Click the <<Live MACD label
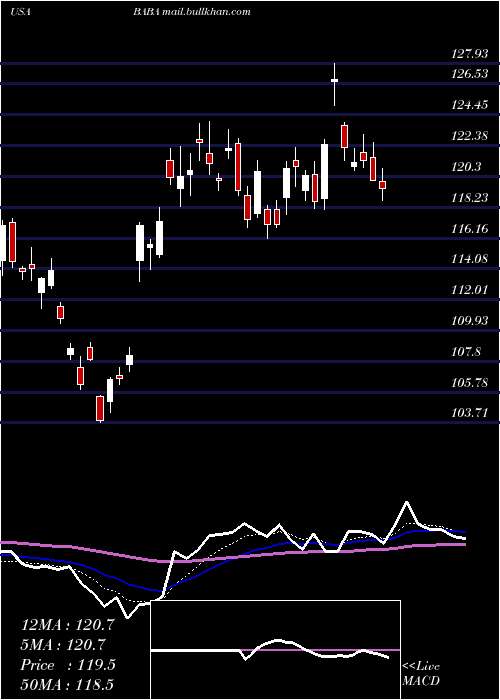Screen dimensions: 500x700 pos(421,674)
